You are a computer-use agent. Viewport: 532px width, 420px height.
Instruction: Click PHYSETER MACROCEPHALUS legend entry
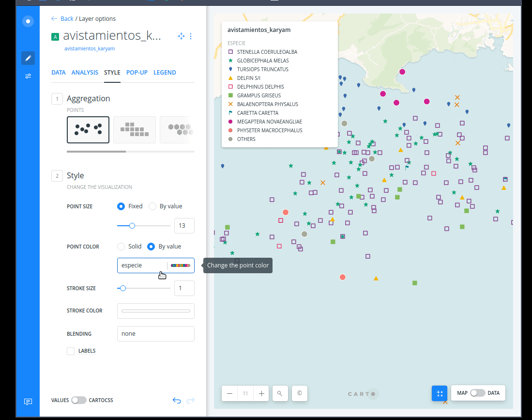(266, 130)
